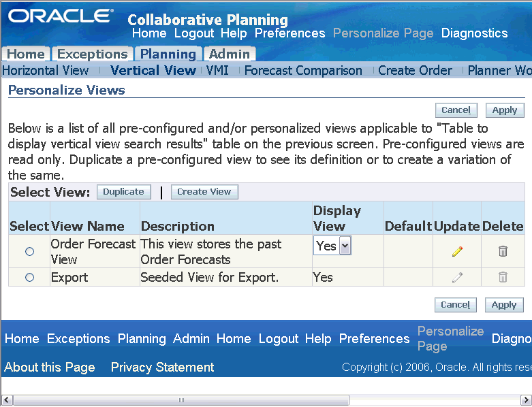Click the greyed pencil icon in the Export row
Viewport: 532px width, 407px height.
tap(457, 277)
